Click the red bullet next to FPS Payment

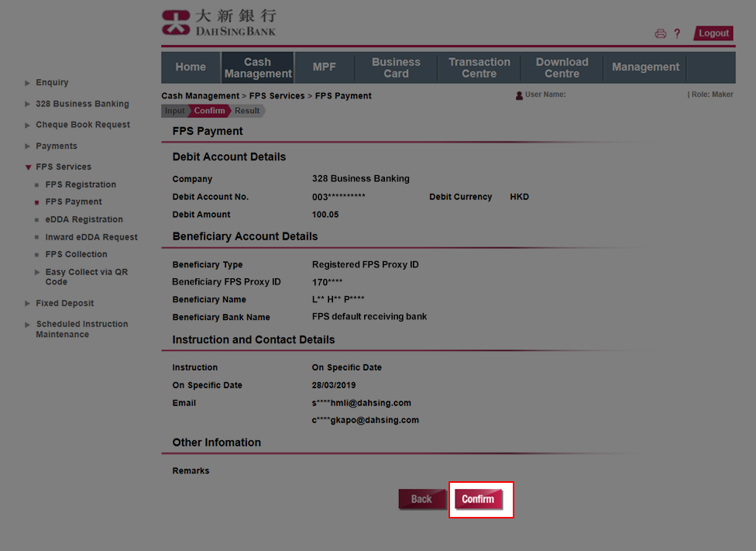coord(36,202)
